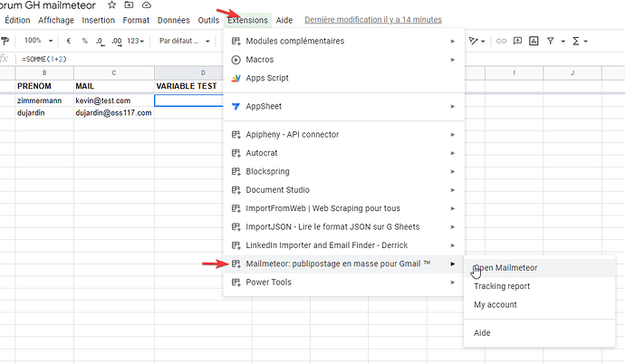Select column B header
The image size is (625, 364).
44,72
